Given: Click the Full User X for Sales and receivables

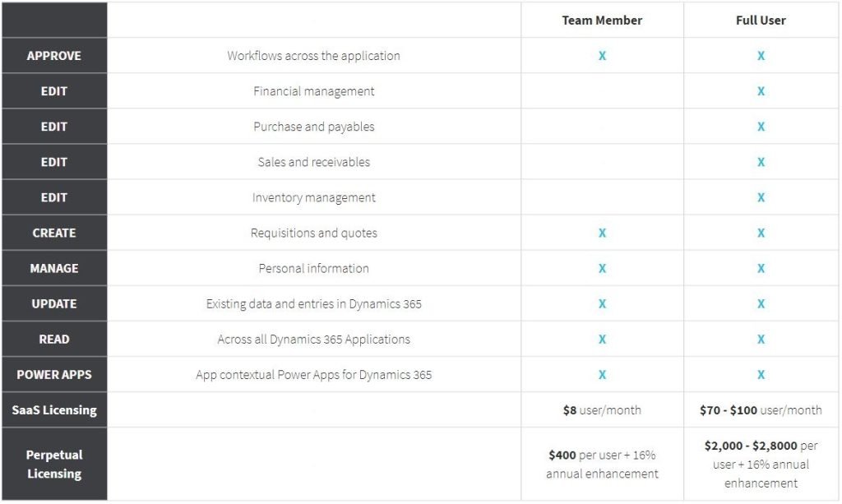Looking at the screenshot, I should tap(761, 162).
